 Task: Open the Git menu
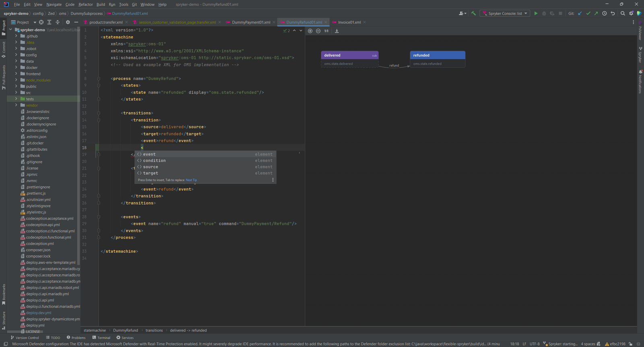click(134, 4)
